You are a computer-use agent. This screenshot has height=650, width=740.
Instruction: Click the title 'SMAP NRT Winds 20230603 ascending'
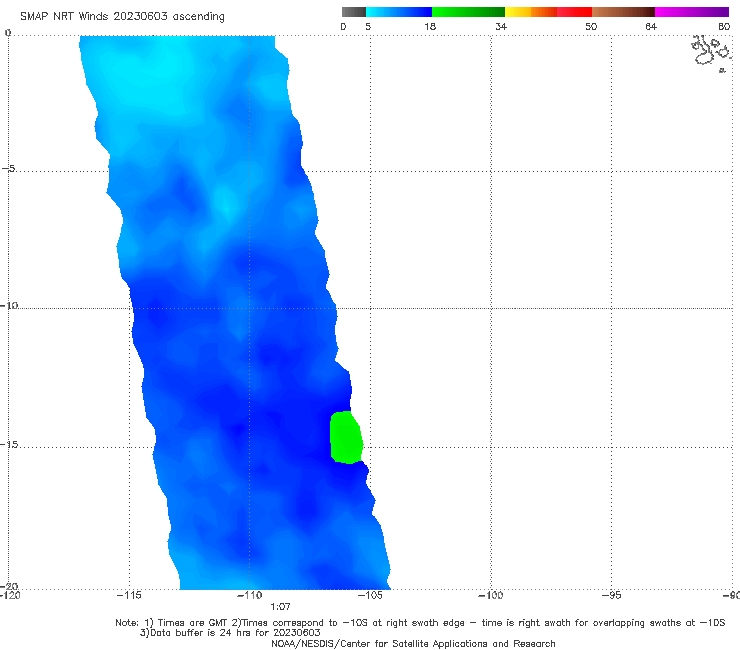(x=122, y=16)
